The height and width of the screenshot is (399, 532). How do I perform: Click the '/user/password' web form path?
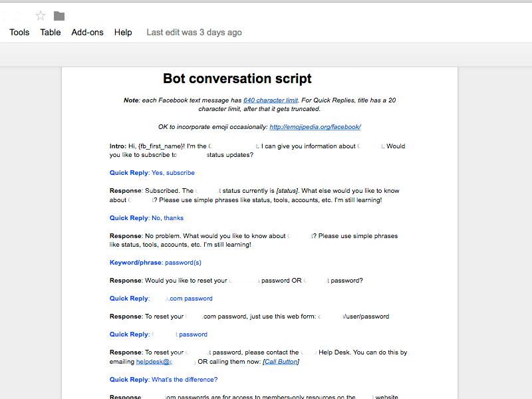coord(366,317)
